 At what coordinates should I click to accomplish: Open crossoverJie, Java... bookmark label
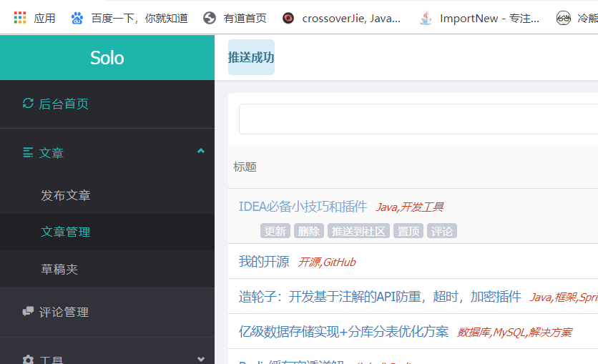tap(351, 19)
